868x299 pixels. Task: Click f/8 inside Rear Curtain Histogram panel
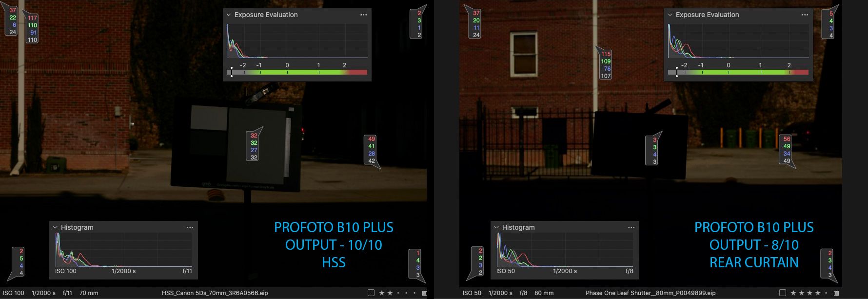[x=630, y=271]
